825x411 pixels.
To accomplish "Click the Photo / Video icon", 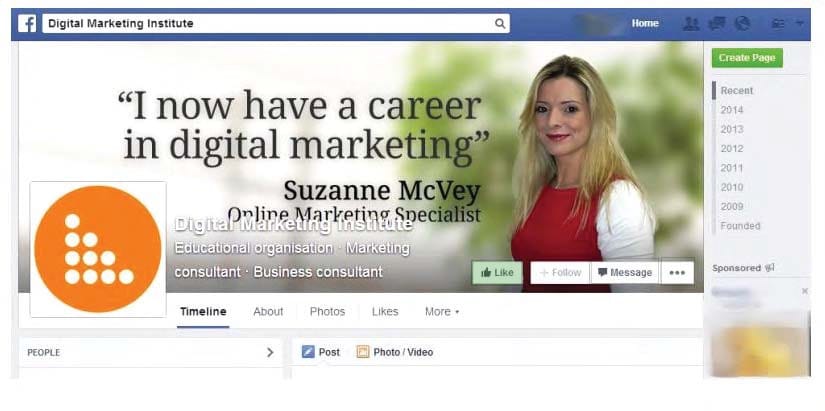I will 363,352.
